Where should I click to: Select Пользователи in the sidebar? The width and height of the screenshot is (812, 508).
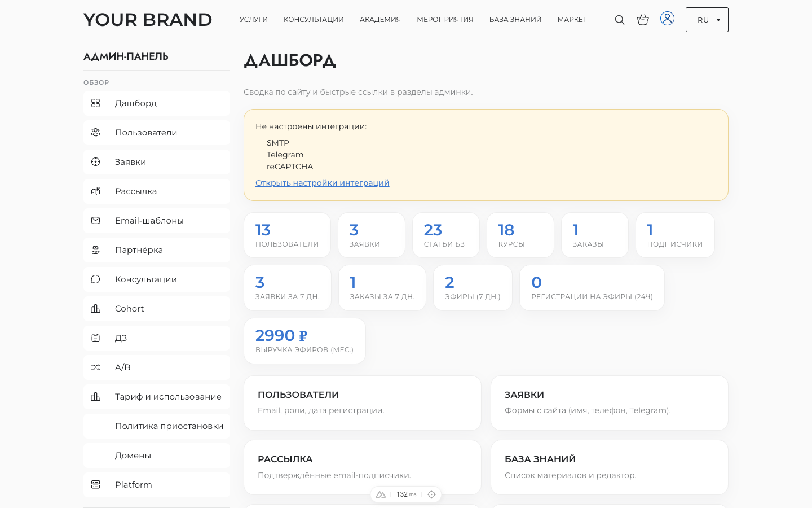157,133
